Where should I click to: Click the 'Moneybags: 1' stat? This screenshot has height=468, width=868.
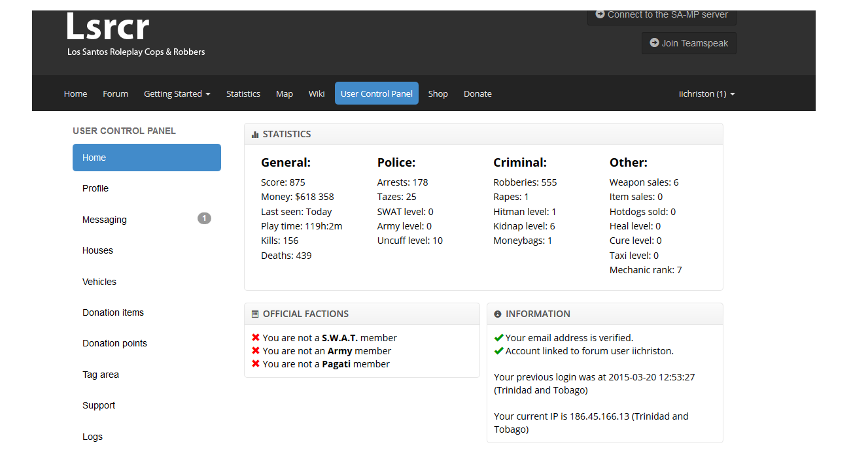click(x=523, y=241)
